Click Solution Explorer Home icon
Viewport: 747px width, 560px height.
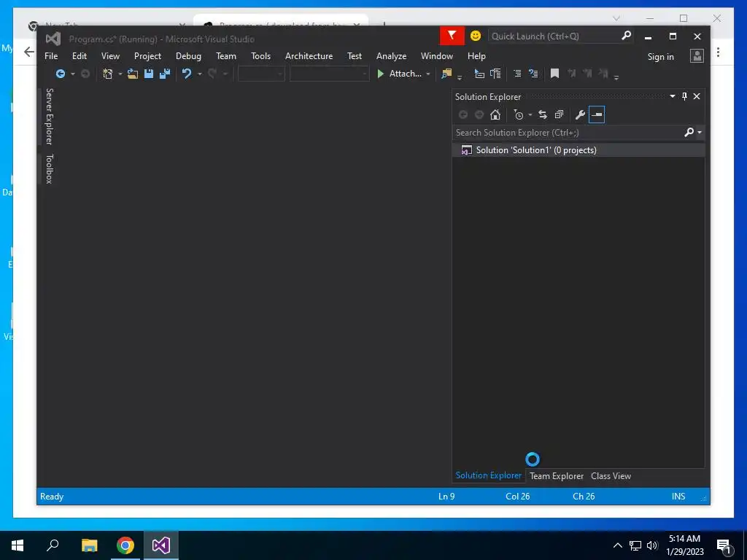pos(495,114)
